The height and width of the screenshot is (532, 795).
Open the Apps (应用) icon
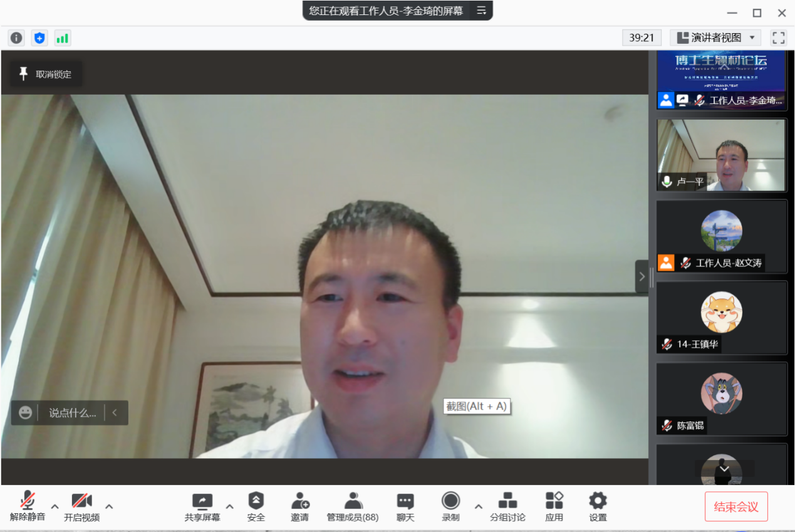click(554, 506)
